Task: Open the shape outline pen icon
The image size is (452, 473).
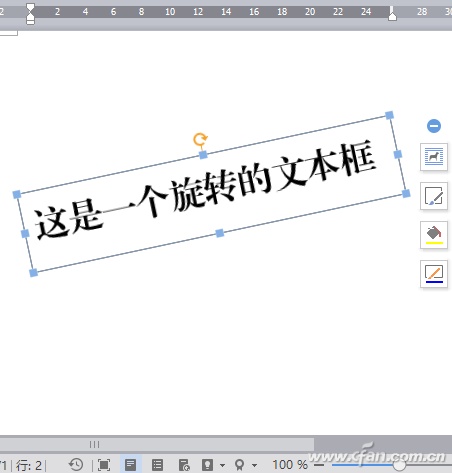Action: click(x=434, y=274)
